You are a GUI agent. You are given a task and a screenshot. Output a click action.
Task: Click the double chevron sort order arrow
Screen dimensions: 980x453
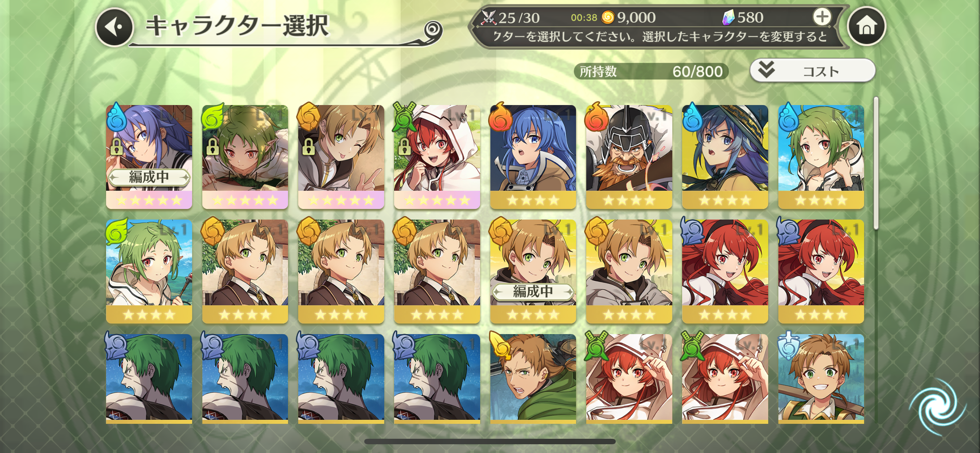[766, 70]
